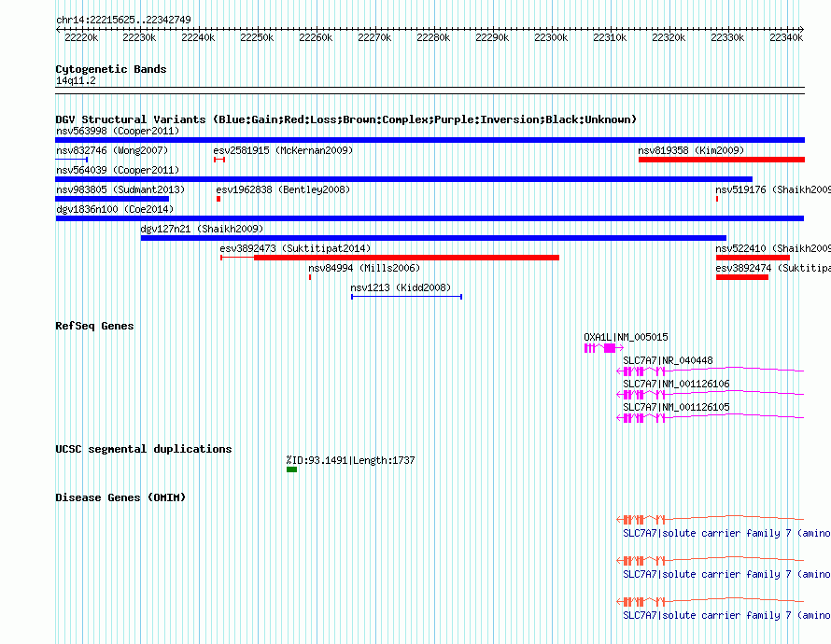The width and height of the screenshot is (831, 644).
Task: Click the green segmental duplication block
Action: (x=291, y=469)
